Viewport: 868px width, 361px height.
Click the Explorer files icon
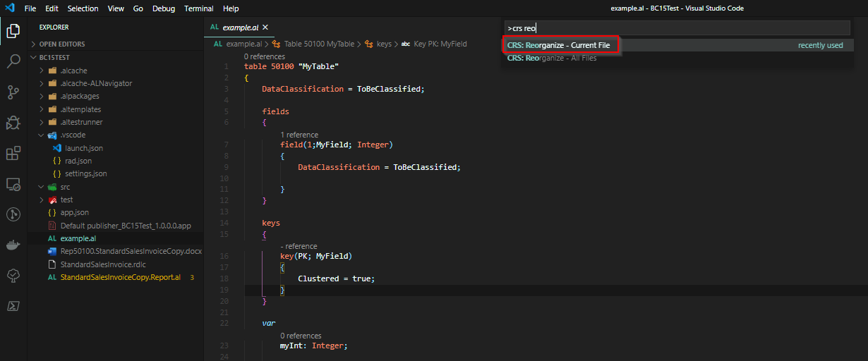point(13,31)
